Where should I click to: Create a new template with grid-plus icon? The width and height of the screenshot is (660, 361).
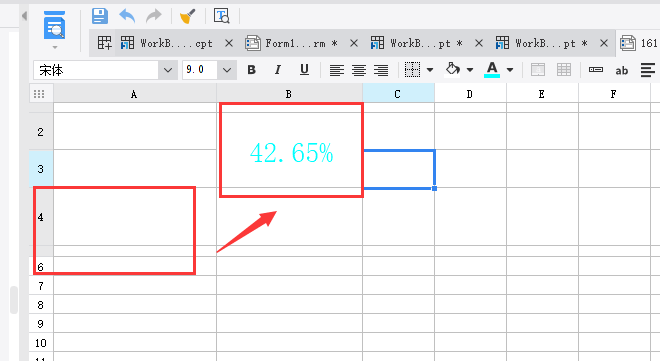point(104,43)
